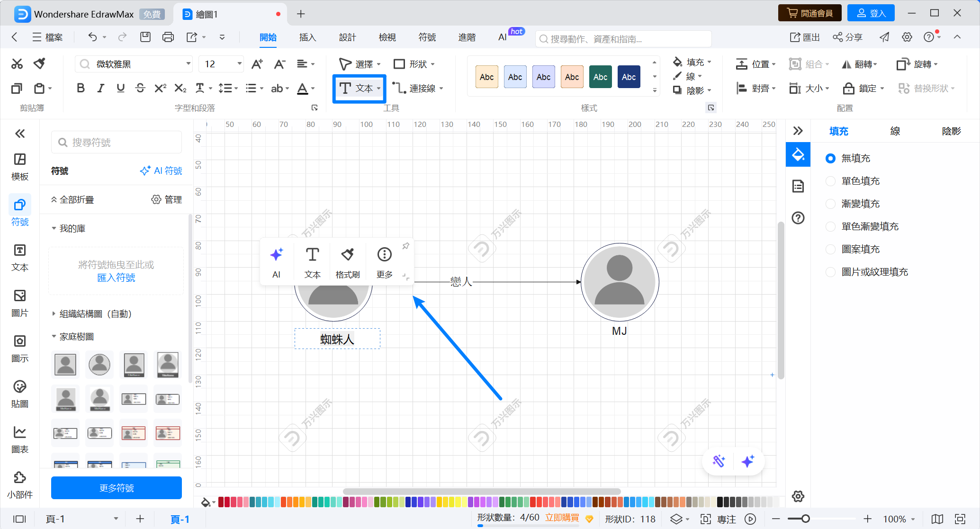Image resolution: width=980 pixels, height=529 pixels.
Task: Apply Subscript formatting
Action: click(x=180, y=88)
